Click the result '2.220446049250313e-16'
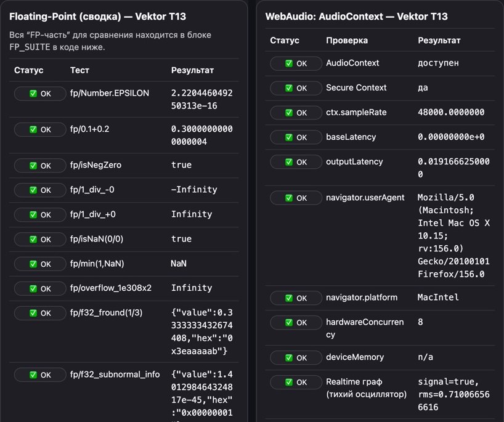The height and width of the screenshot is (422, 504). [202, 99]
